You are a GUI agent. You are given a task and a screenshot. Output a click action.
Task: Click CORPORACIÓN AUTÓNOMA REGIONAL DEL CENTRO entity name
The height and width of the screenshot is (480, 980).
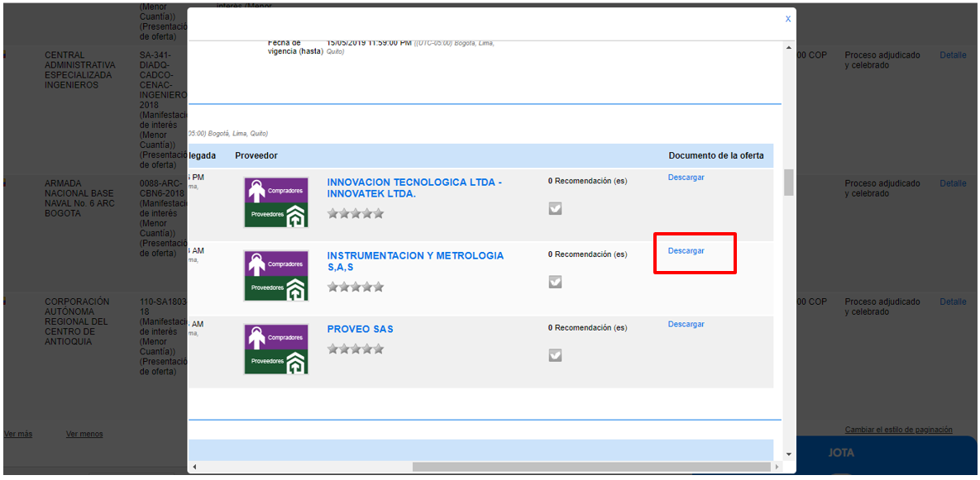click(x=77, y=321)
